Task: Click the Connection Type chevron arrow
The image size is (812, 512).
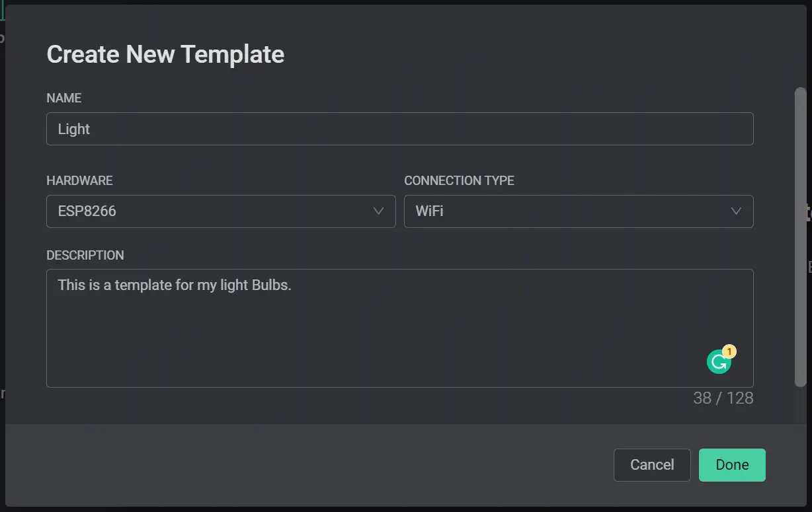Action: coord(735,211)
